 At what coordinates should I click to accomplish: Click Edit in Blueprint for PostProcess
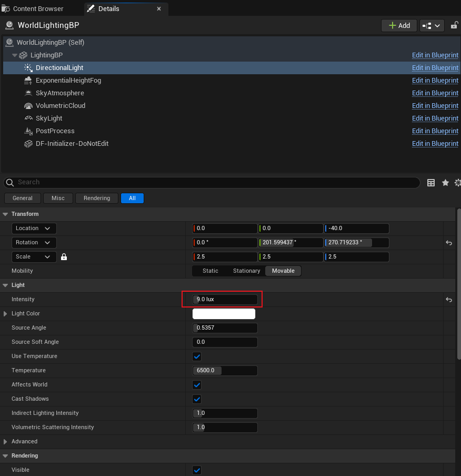tap(435, 131)
